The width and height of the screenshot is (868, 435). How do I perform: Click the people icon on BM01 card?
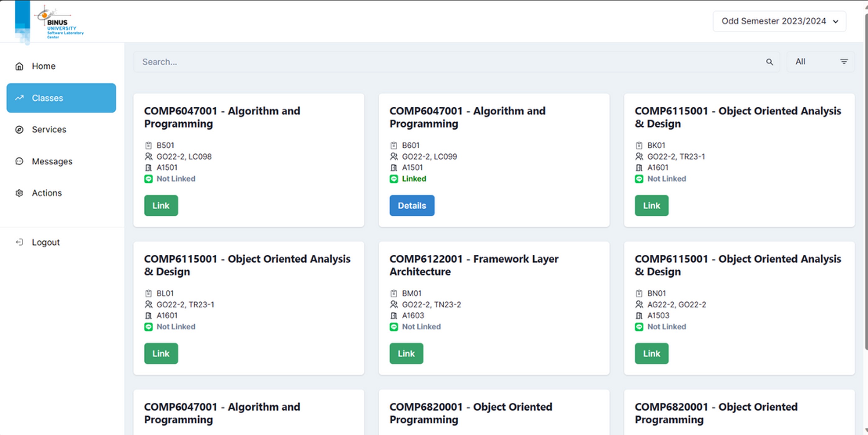tap(394, 304)
